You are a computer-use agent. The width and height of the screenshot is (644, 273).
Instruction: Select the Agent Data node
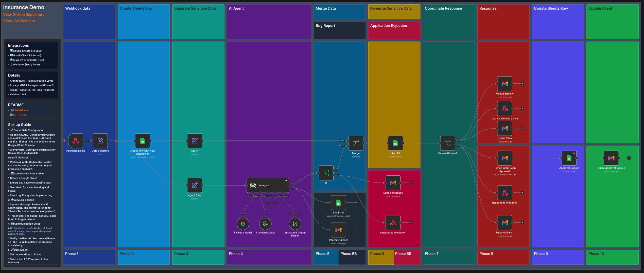coord(195,185)
